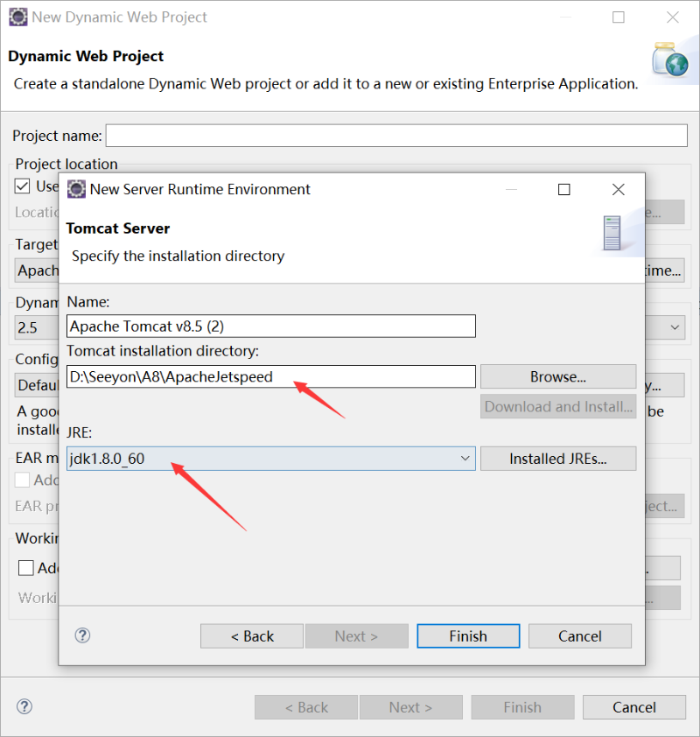Enable the Working sets Add checkbox

[x=26, y=568]
